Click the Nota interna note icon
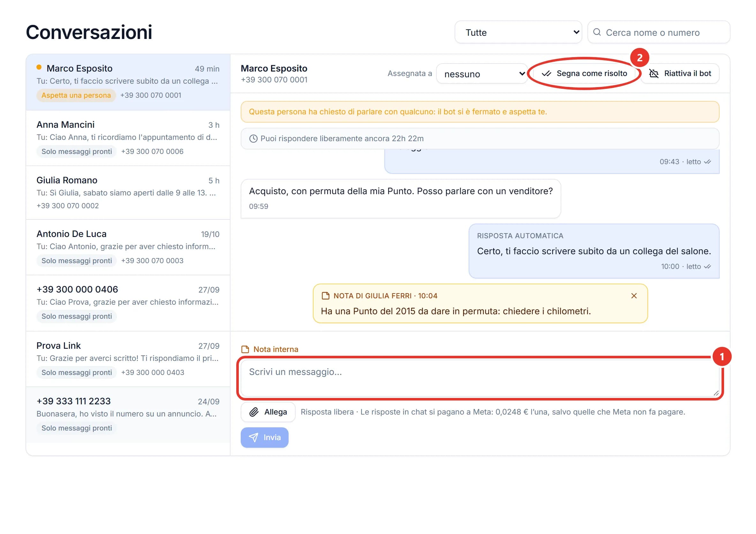The height and width of the screenshot is (534, 756). click(245, 349)
